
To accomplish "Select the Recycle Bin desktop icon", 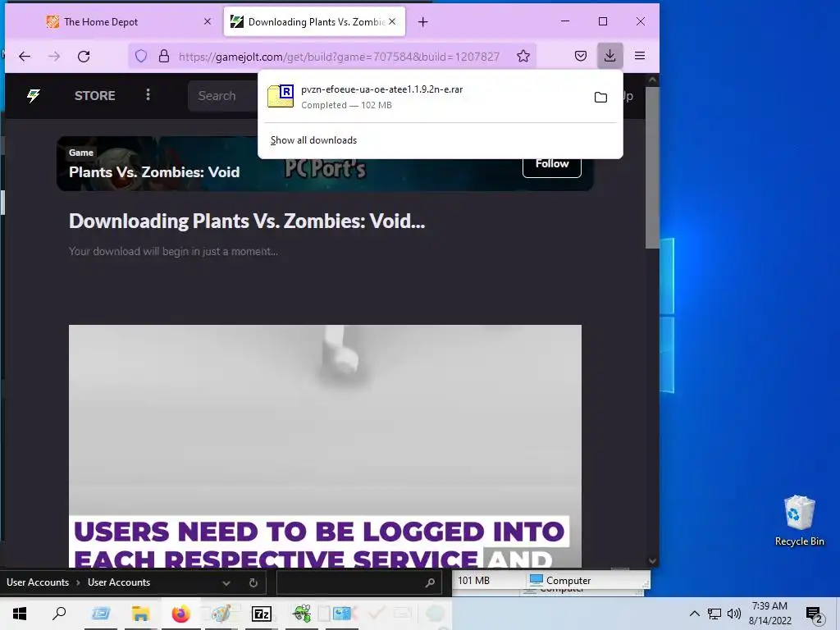I will (x=799, y=521).
